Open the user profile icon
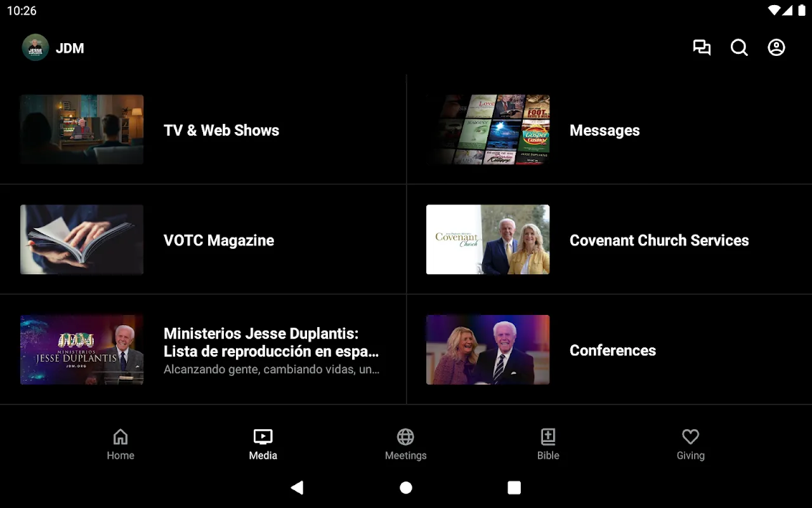Viewport: 812px width, 508px height. pyautogui.click(x=776, y=48)
